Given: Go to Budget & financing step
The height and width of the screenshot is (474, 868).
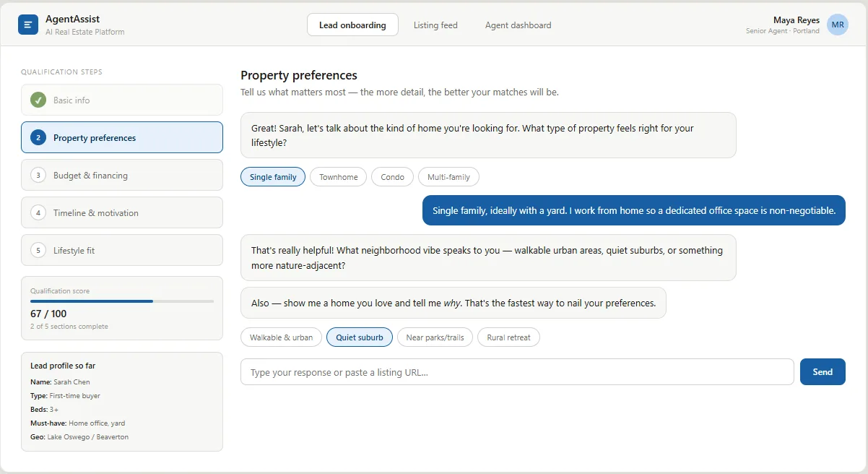Looking at the screenshot, I should 122,175.
